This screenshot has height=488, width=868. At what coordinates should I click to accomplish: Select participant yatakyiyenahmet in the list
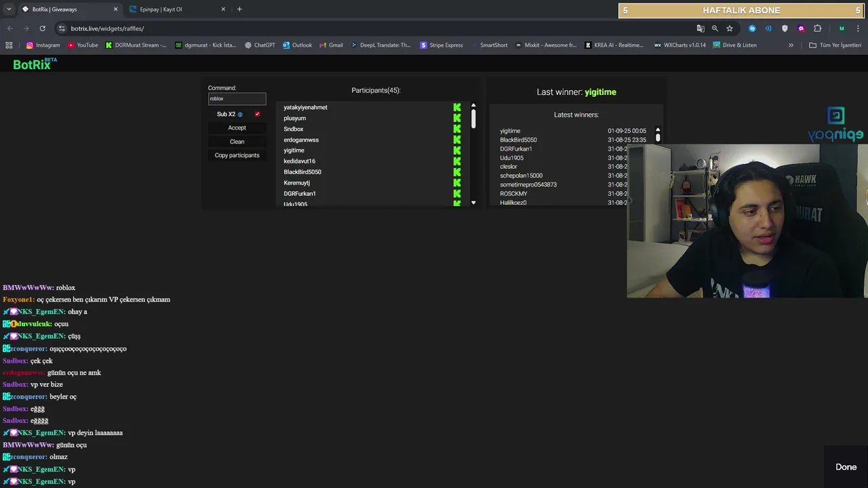[x=305, y=107]
